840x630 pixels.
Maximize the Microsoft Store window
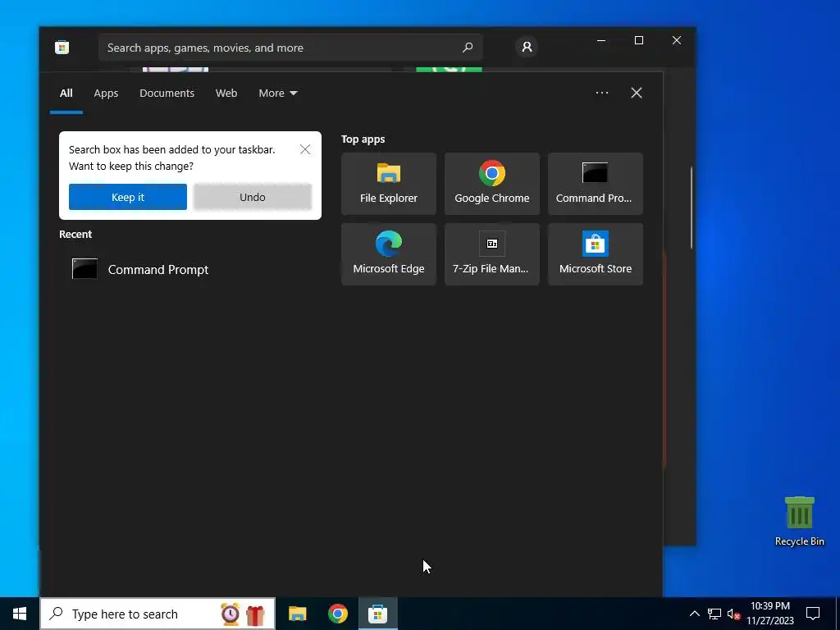(x=638, y=40)
